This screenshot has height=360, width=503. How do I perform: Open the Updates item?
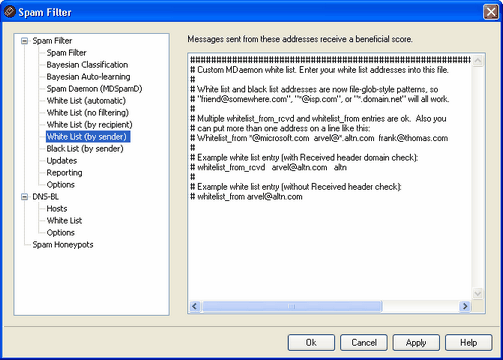coord(62,161)
